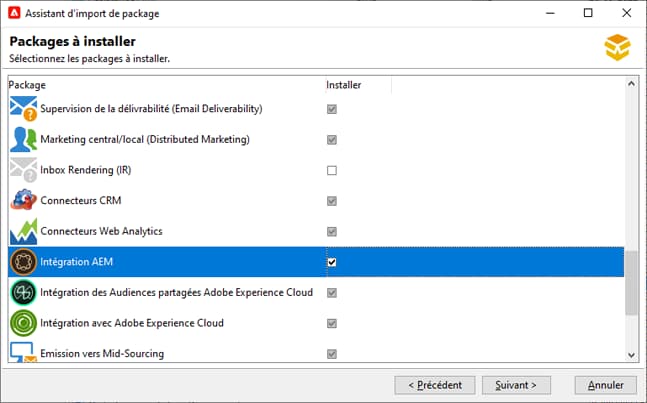This screenshot has width=647, height=403.
Task: Click the Précédent button
Action: pyautogui.click(x=435, y=385)
